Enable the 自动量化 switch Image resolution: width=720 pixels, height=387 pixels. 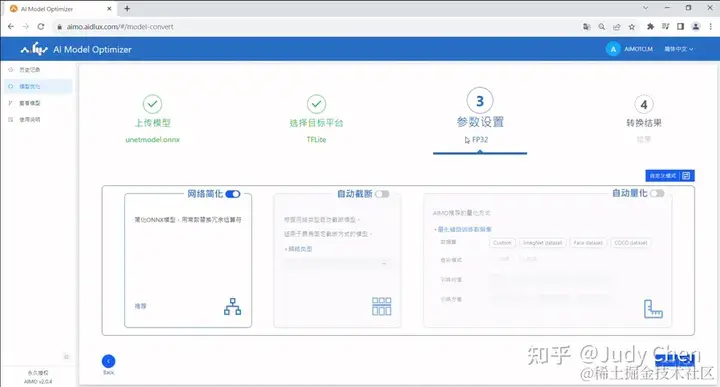pos(657,193)
